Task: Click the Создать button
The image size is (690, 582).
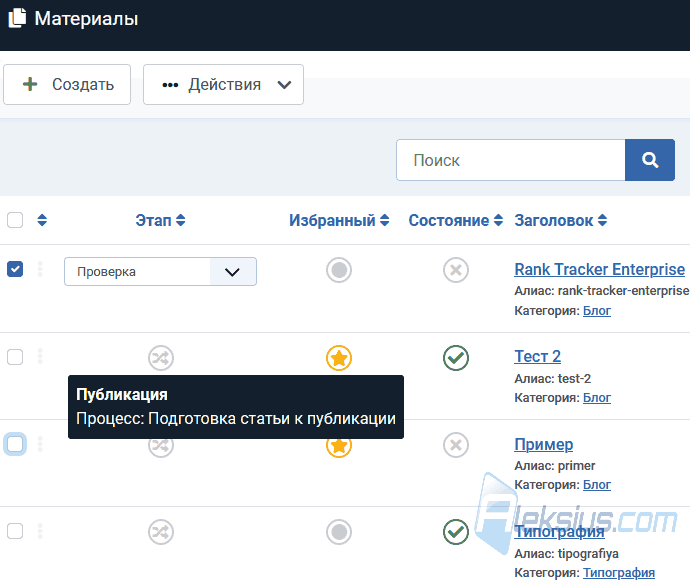Action: coord(67,84)
